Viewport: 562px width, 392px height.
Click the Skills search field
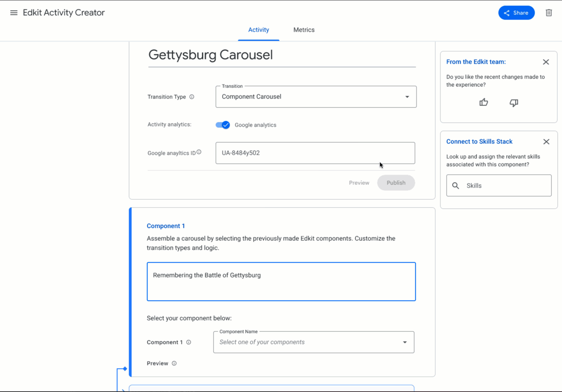(499, 186)
